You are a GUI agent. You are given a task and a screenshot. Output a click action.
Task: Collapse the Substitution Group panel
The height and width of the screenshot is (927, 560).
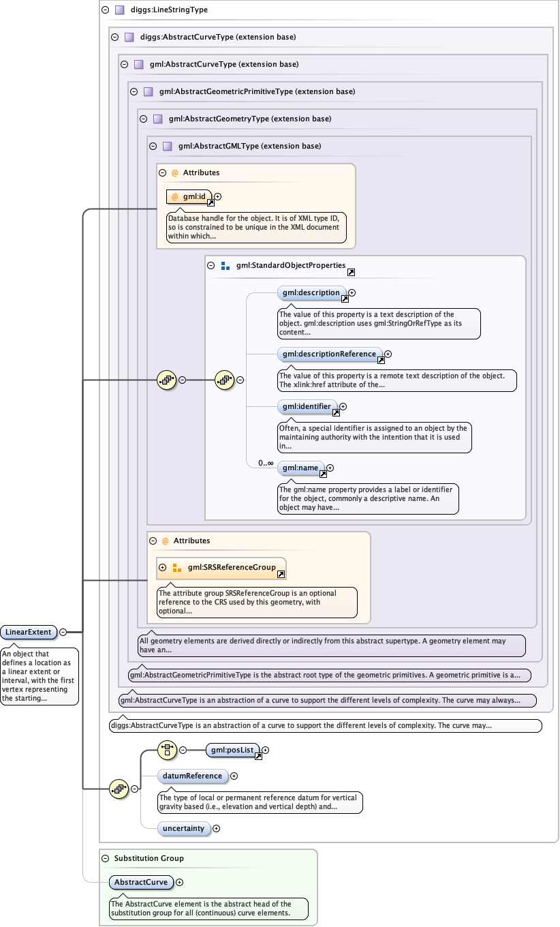(x=105, y=858)
